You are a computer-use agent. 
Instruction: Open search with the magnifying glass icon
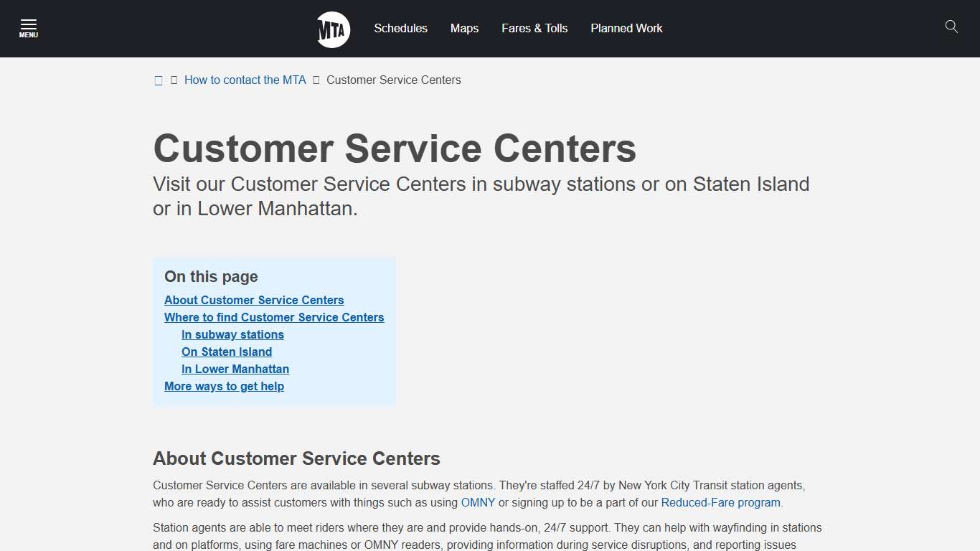951,27
